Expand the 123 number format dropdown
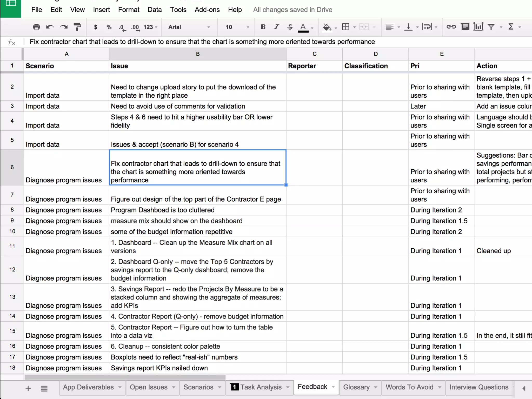Image resolution: width=532 pixels, height=399 pixels. pyautogui.click(x=150, y=27)
